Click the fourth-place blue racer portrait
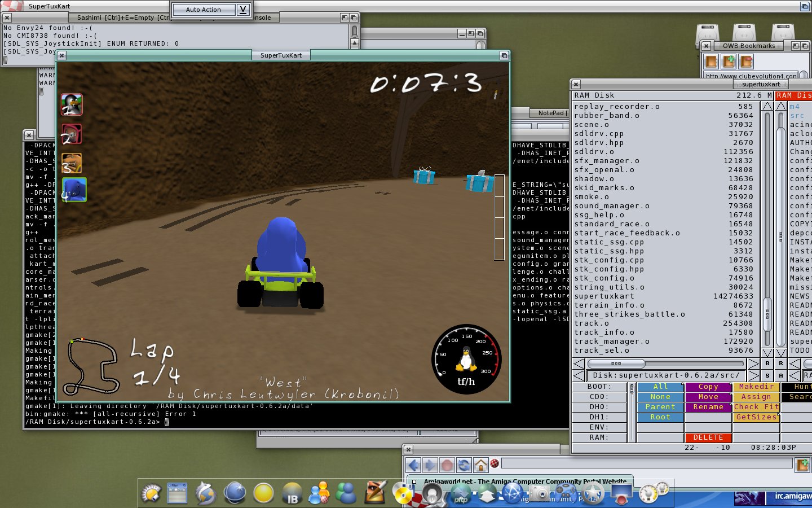The image size is (812, 508). click(x=74, y=190)
